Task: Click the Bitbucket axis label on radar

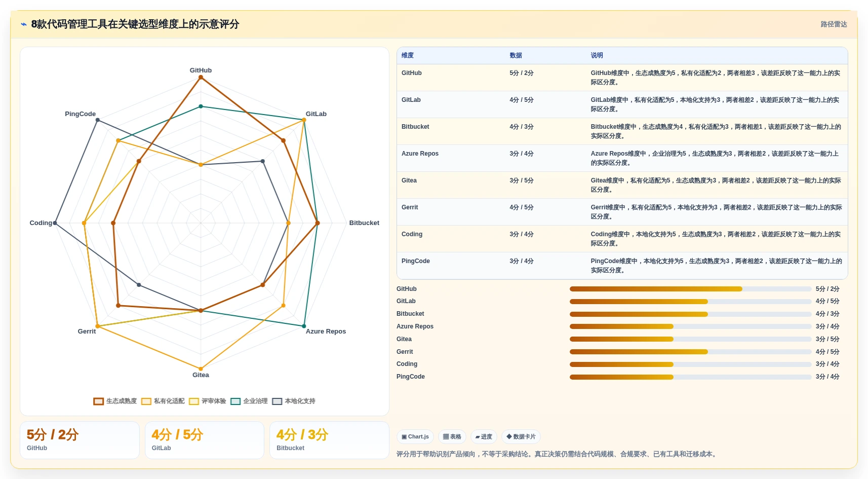Action: (x=364, y=223)
